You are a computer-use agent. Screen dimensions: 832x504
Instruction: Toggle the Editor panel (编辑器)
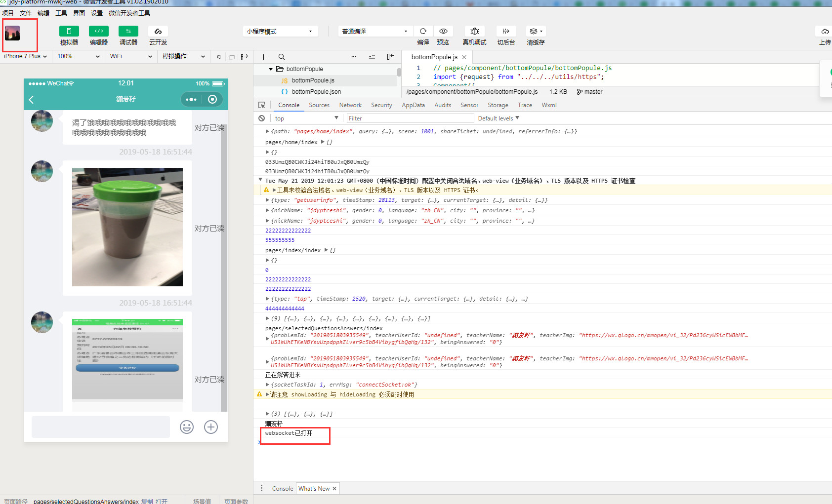coord(99,31)
